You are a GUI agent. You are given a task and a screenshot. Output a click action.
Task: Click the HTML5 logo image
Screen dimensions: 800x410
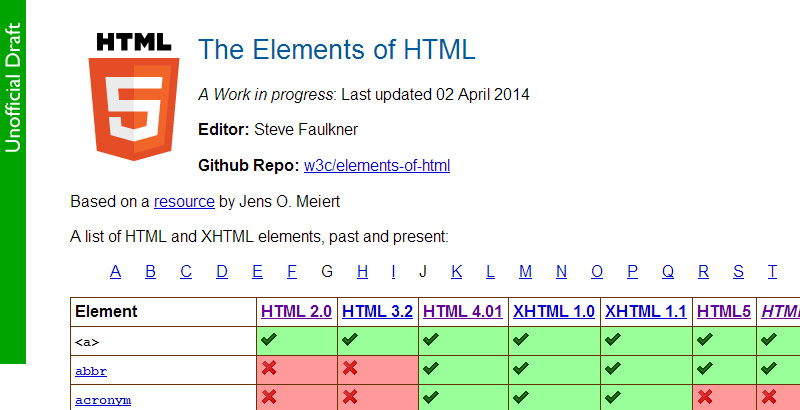coord(133,96)
